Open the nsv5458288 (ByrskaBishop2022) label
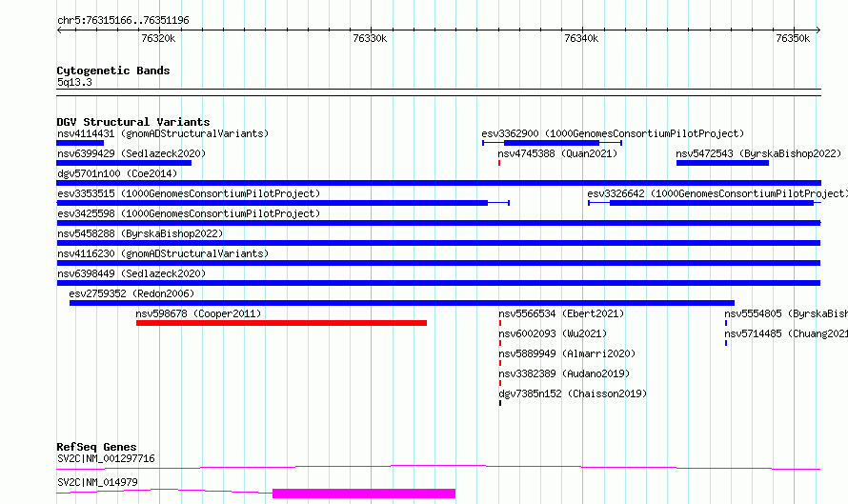The image size is (848, 504). [x=140, y=233]
